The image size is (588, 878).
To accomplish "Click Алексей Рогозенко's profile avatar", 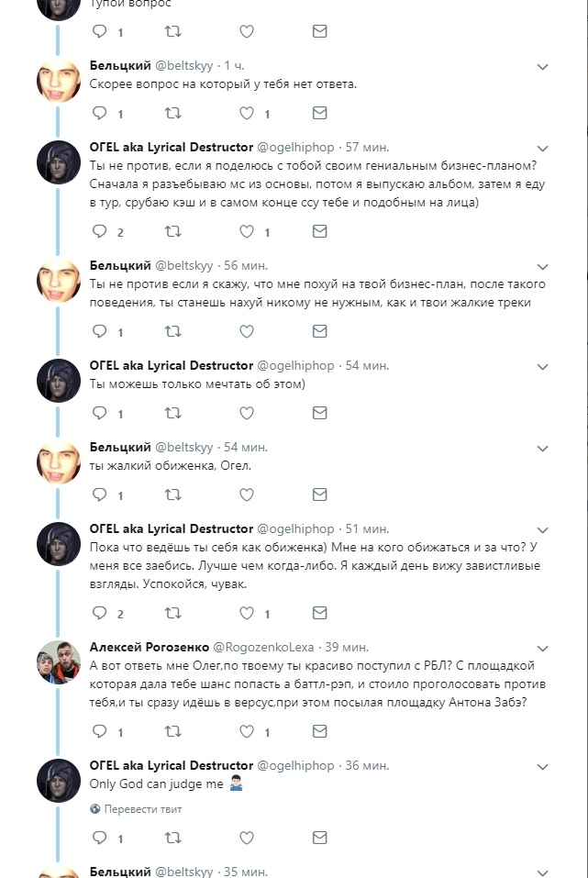I will [x=59, y=662].
